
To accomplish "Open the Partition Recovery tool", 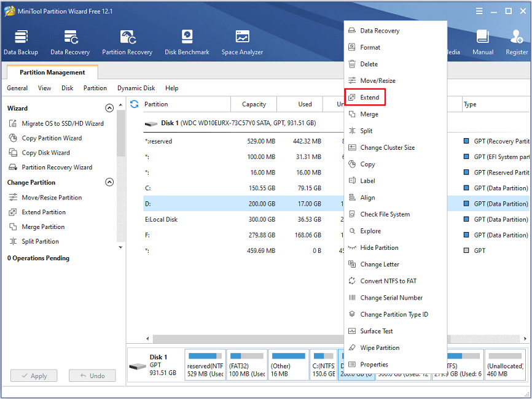I will (127, 42).
